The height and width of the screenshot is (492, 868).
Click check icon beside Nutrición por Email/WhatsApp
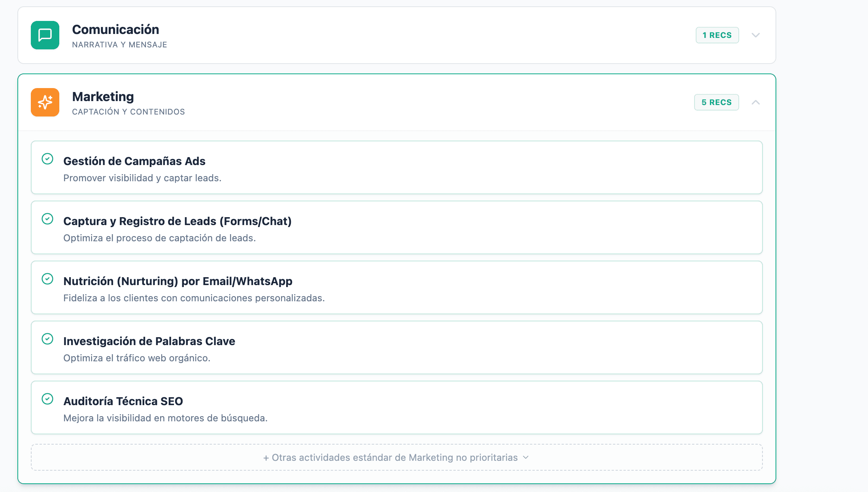tap(47, 279)
